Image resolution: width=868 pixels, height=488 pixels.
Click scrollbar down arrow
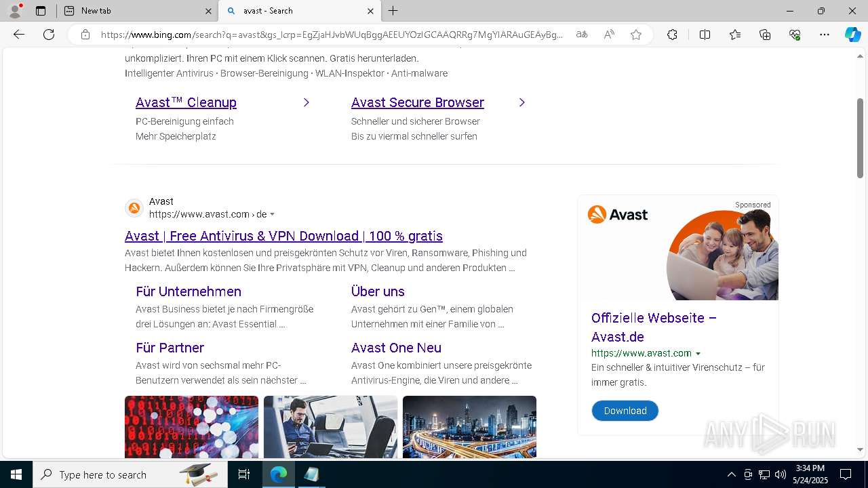860,449
